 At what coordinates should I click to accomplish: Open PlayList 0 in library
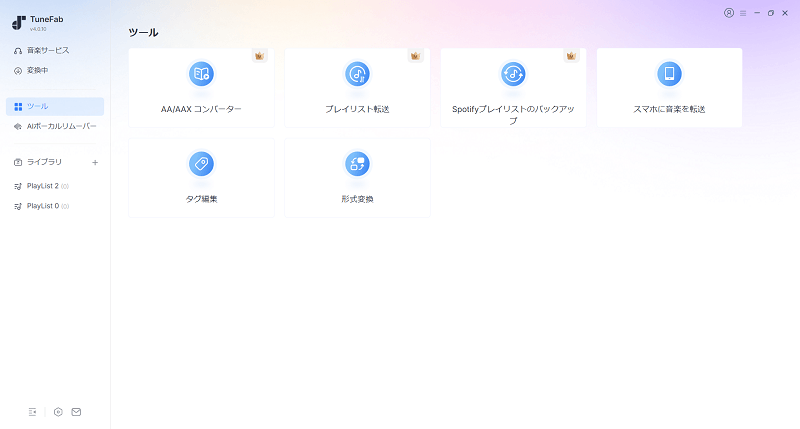55,206
